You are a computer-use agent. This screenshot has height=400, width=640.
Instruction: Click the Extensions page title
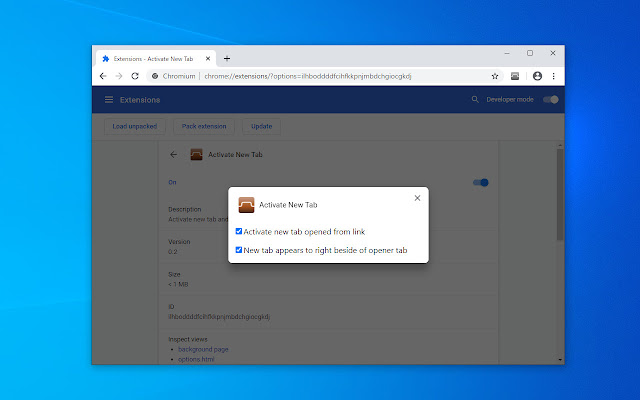tap(140, 100)
